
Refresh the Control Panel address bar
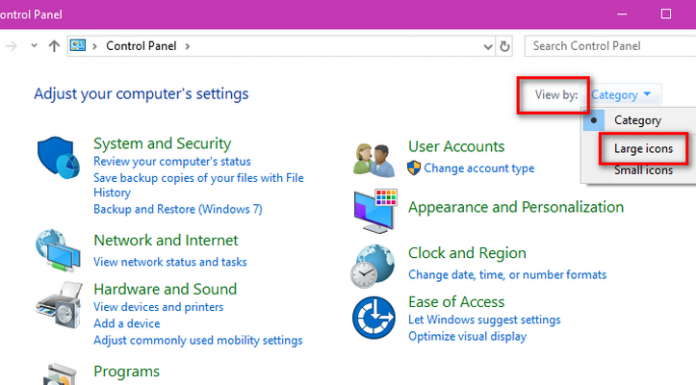[x=504, y=46]
